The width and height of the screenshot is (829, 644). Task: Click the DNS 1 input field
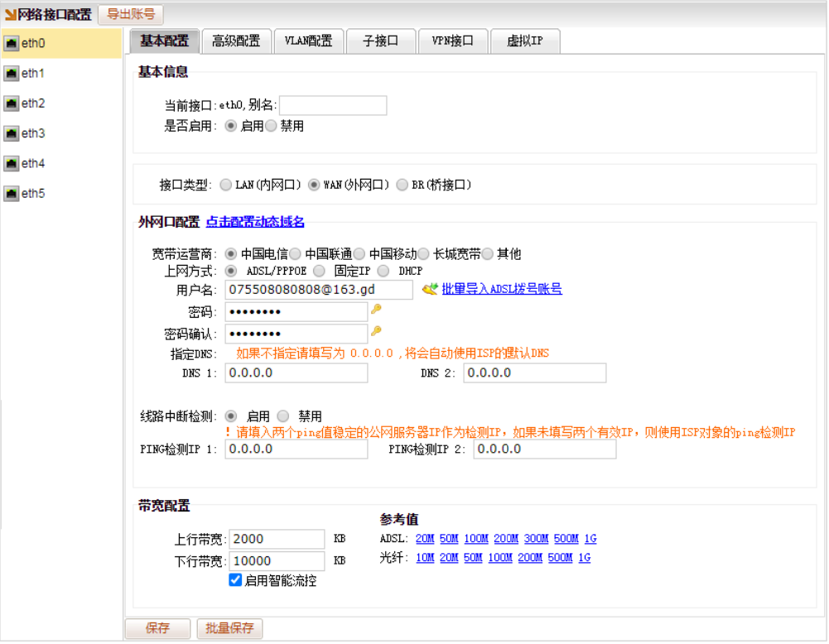pos(296,373)
